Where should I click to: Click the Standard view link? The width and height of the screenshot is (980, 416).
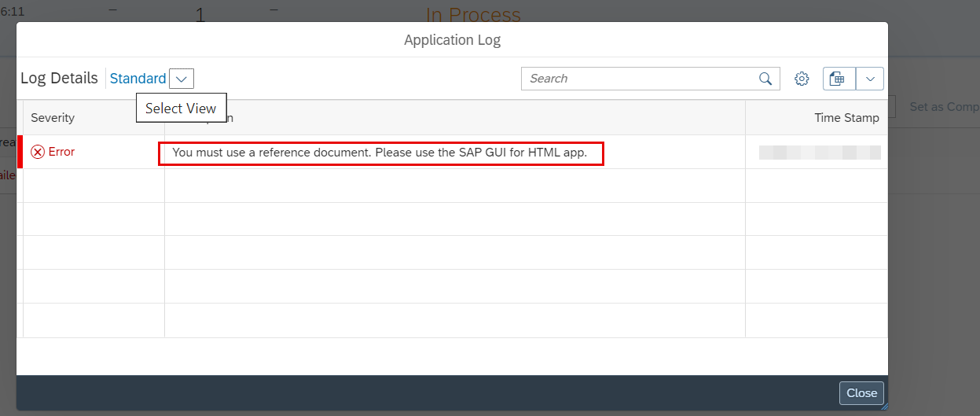click(138, 79)
